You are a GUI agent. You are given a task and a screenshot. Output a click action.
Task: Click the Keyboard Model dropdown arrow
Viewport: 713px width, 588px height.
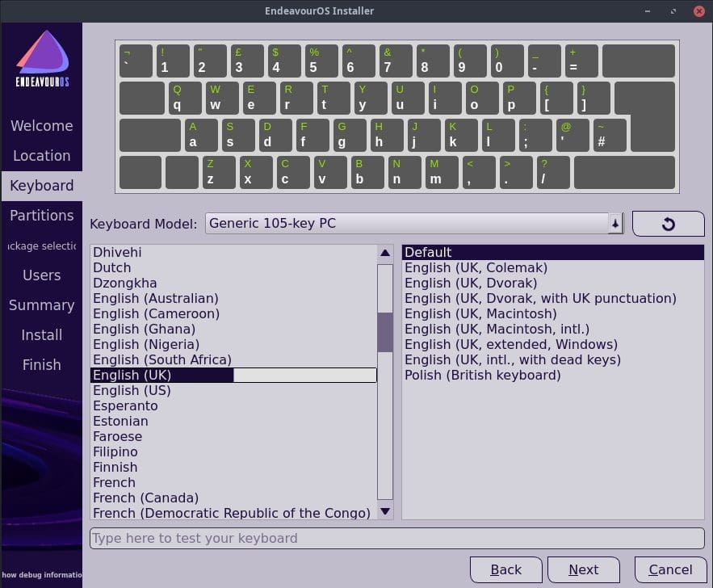pyautogui.click(x=615, y=223)
